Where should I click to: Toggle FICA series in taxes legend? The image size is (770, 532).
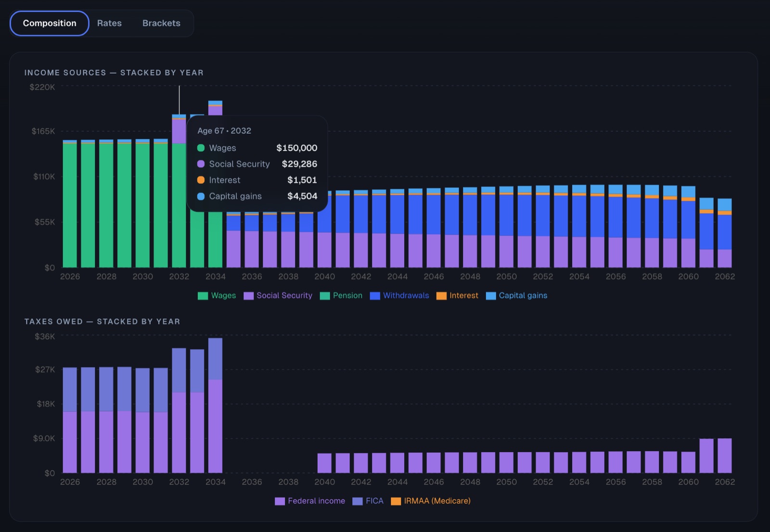[368, 501]
